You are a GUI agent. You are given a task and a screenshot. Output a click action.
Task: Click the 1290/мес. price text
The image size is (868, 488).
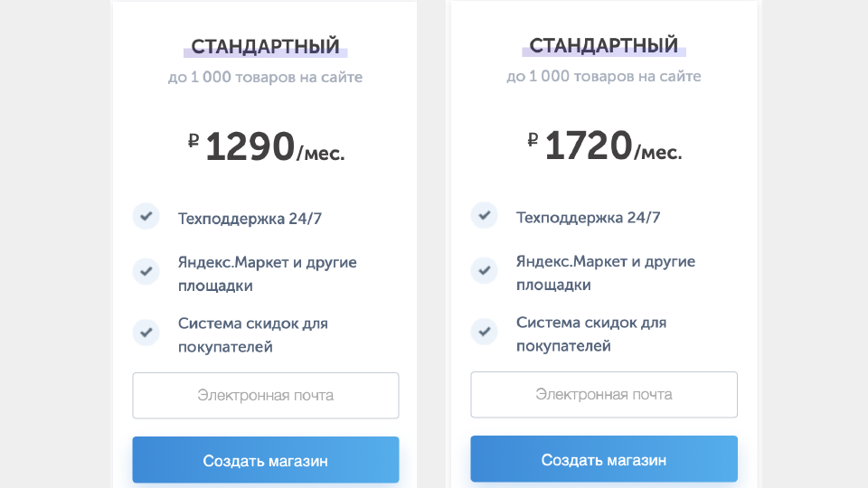[x=275, y=146]
